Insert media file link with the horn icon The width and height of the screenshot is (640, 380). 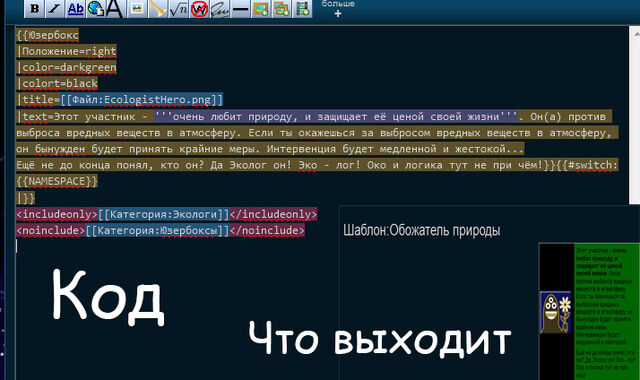tap(158, 9)
